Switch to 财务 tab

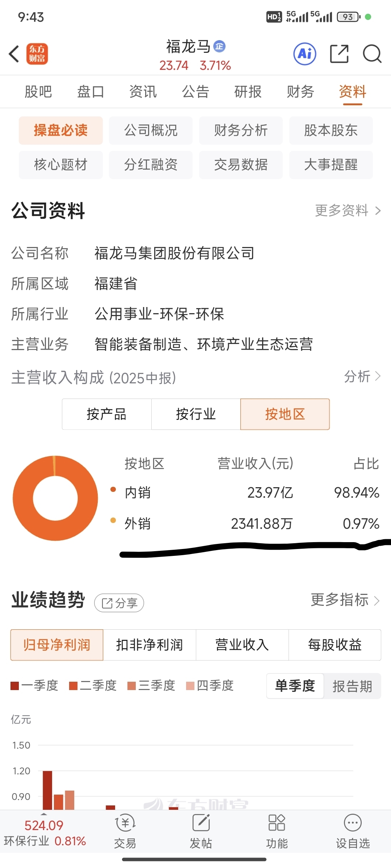point(300,92)
